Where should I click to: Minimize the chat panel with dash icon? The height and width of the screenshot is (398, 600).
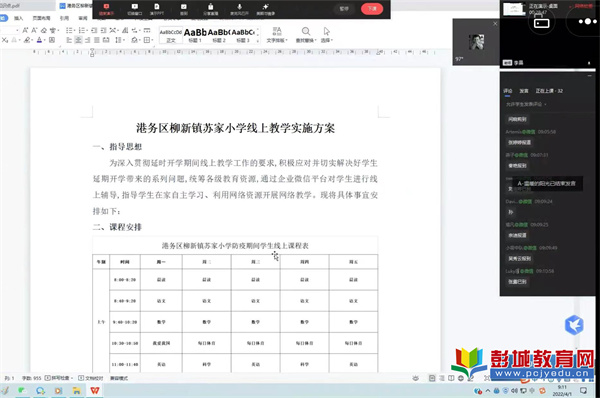point(589,76)
